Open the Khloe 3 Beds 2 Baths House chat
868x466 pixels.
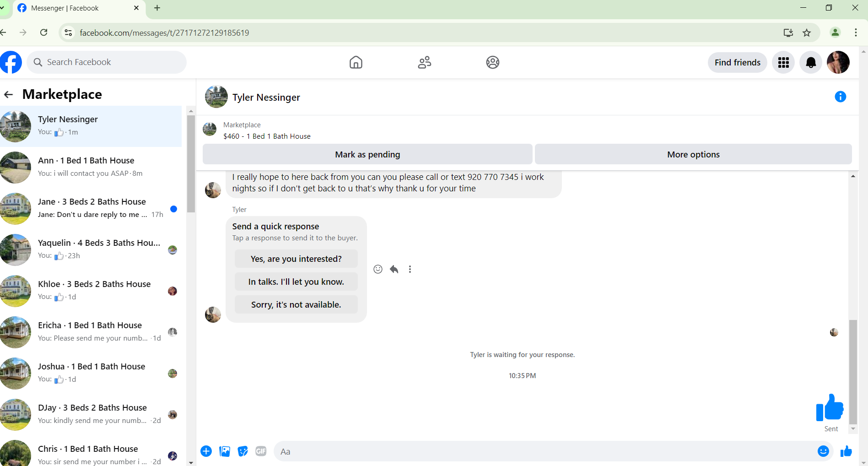[91, 291]
